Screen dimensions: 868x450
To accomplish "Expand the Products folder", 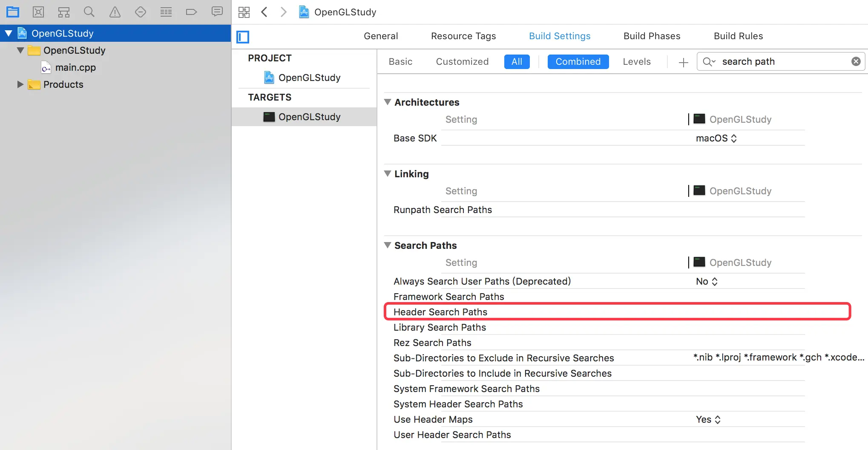I will pyautogui.click(x=20, y=84).
